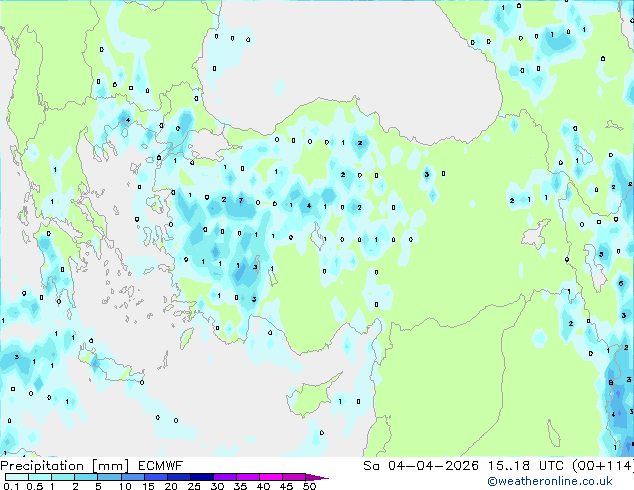Click the '10' legend scale label
The image size is (634, 490).
point(125,486)
